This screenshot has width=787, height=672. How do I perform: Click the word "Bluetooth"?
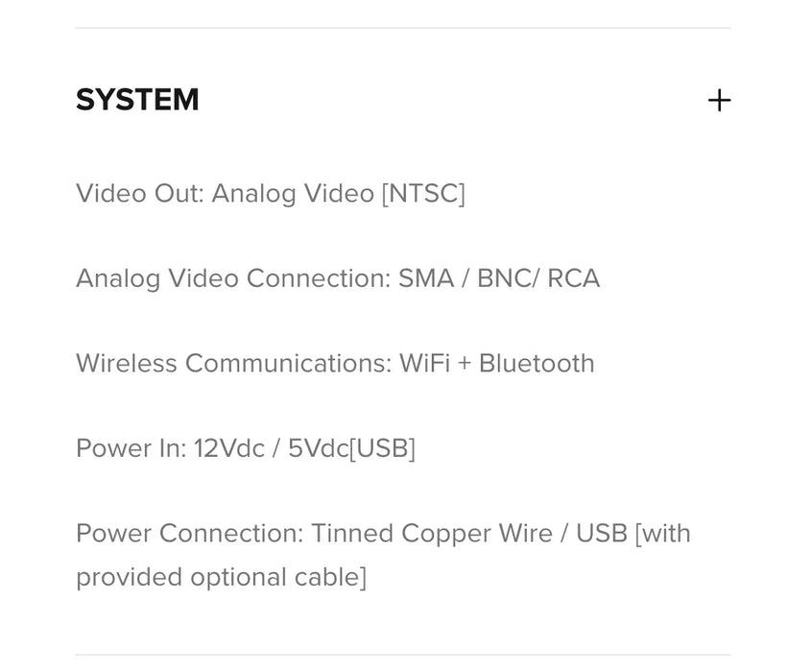point(537,364)
